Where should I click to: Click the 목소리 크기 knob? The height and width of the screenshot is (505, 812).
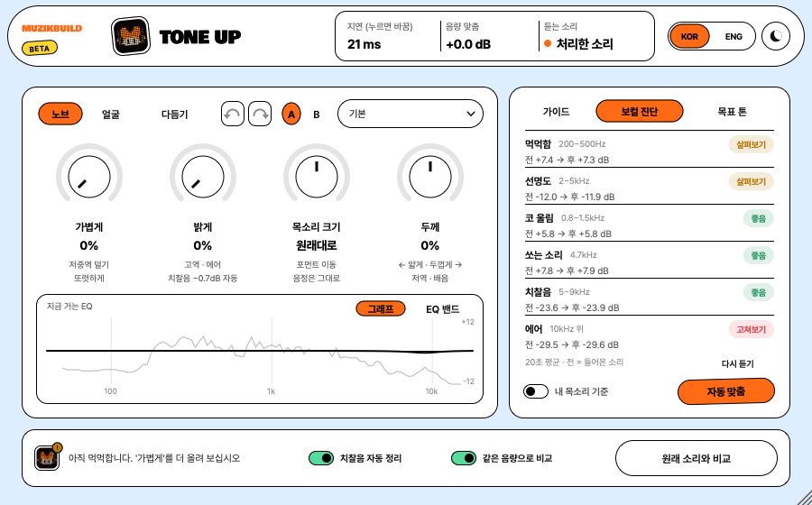(x=317, y=177)
